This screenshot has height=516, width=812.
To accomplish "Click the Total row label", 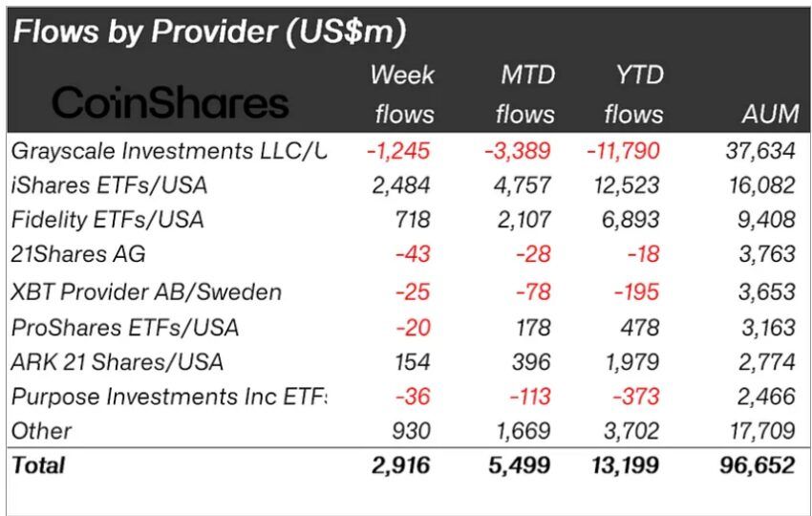I will [x=38, y=465].
